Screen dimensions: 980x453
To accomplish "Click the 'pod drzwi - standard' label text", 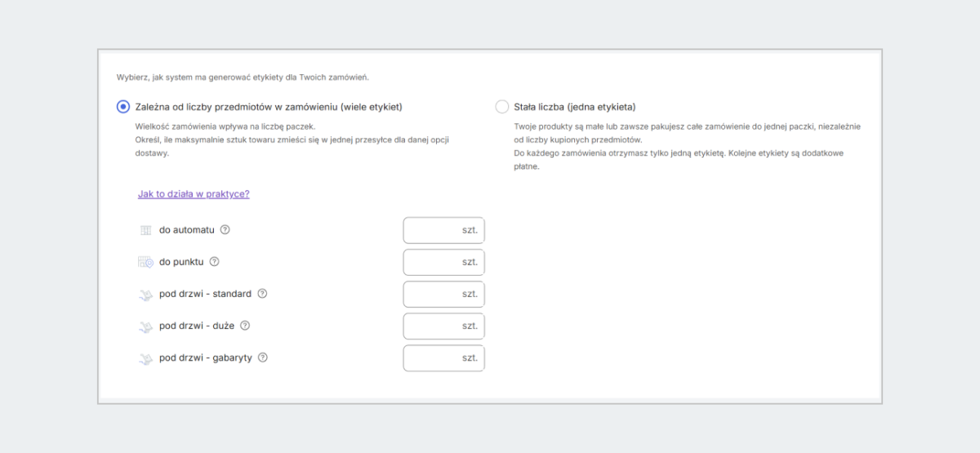I will [x=205, y=294].
